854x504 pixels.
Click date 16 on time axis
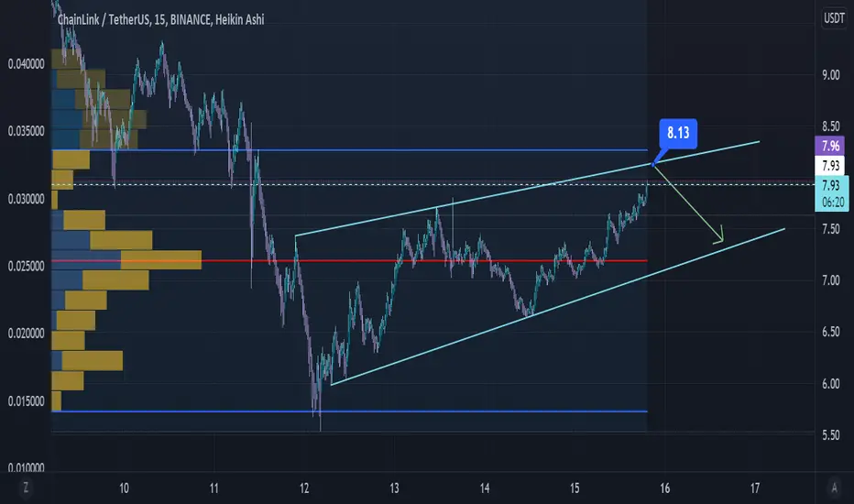pos(665,488)
